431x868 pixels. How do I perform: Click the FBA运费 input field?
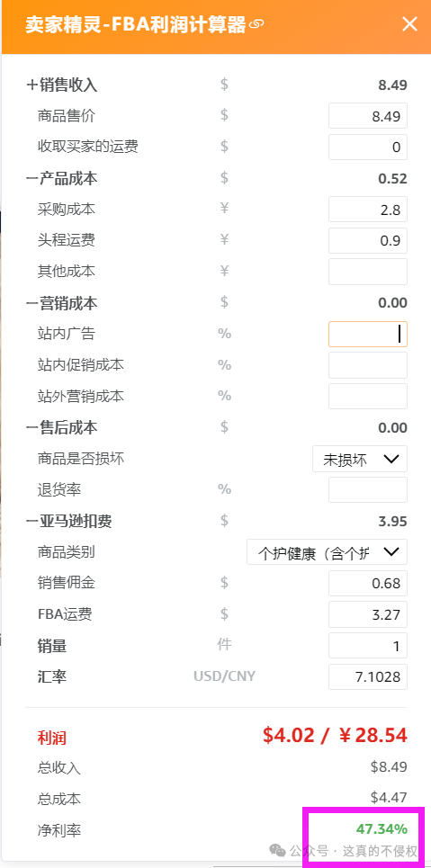coord(368,614)
